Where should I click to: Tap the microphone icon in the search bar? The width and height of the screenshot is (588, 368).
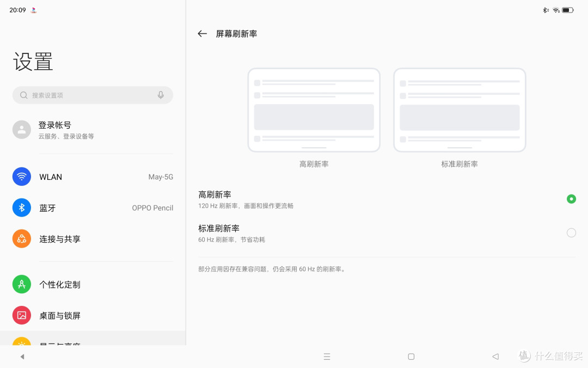[x=161, y=95]
